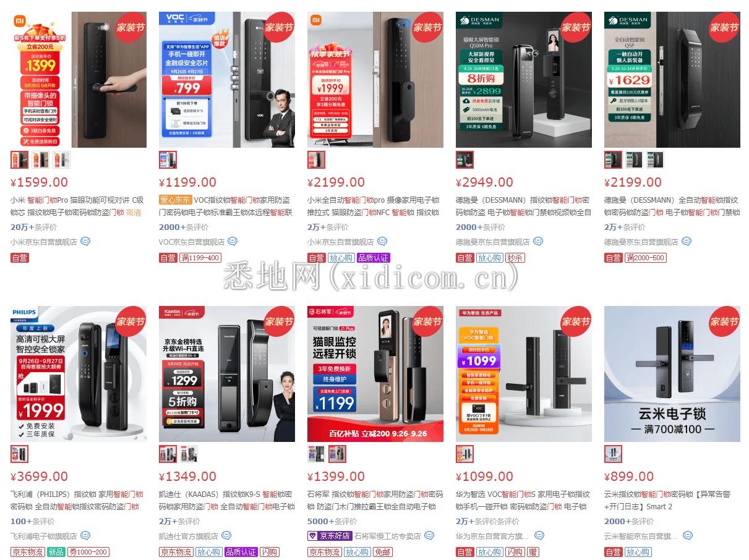This screenshot has width=749, height=560.
Task: Click 秒杀 tag on 德施曼 ¥2949 listing
Action: [515, 258]
